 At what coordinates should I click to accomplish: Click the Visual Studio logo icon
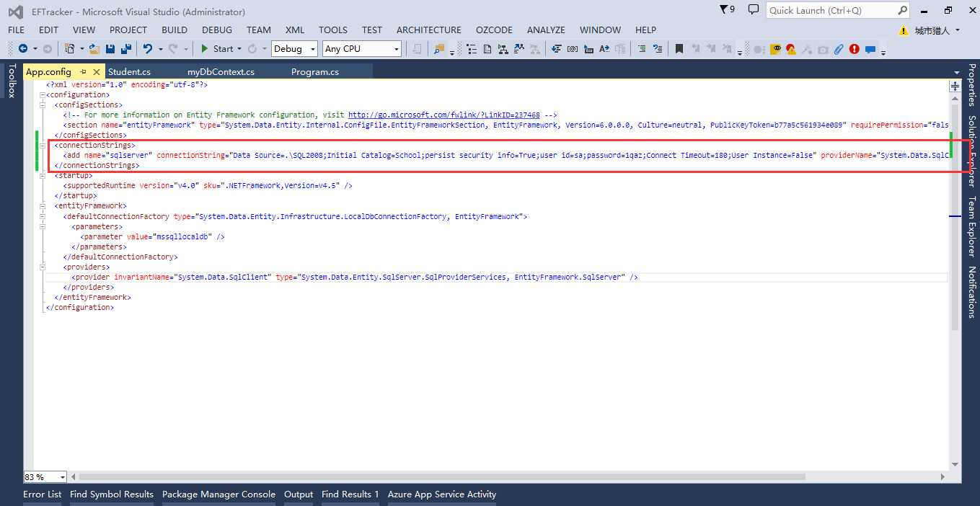(x=15, y=11)
